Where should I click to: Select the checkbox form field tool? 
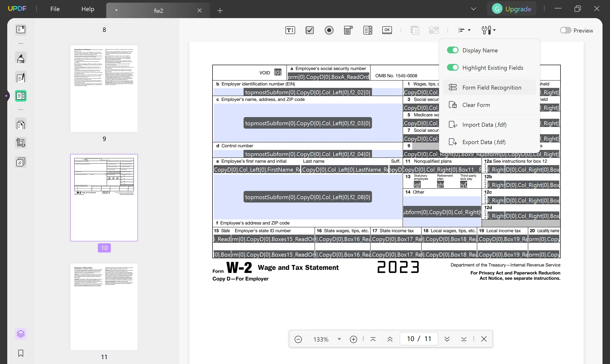click(310, 30)
